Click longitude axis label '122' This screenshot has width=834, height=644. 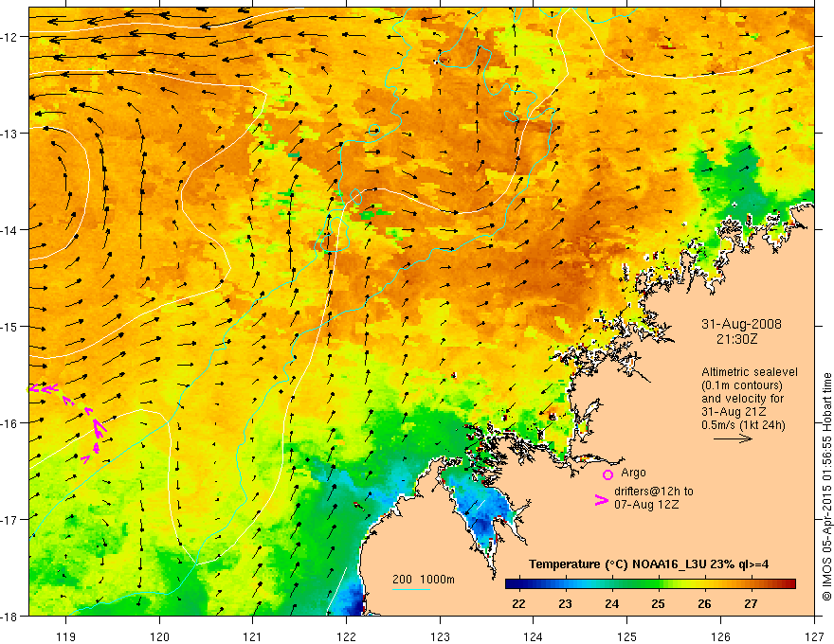(346, 636)
